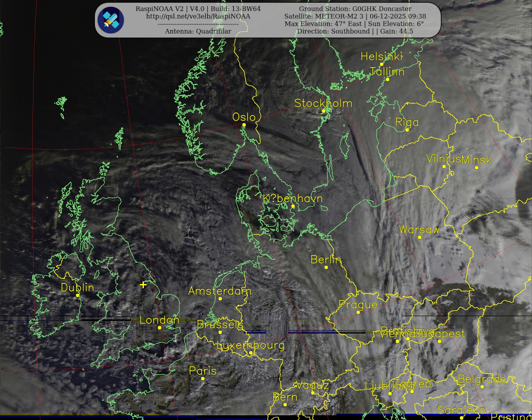This screenshot has width=532, height=420.
Task: Click the Ground Station G0GHK Doncaster text
Action: tap(355, 9)
